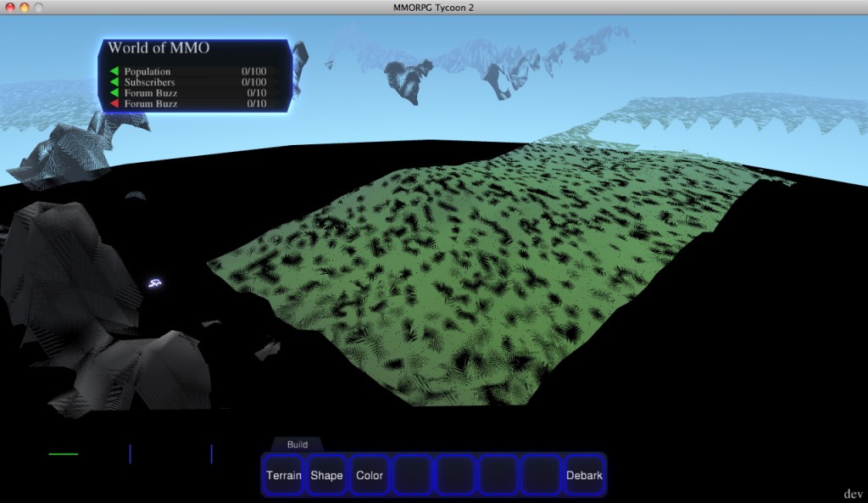Click the red arrow beside Forum Buzz
The image size is (868, 503).
coord(114,103)
